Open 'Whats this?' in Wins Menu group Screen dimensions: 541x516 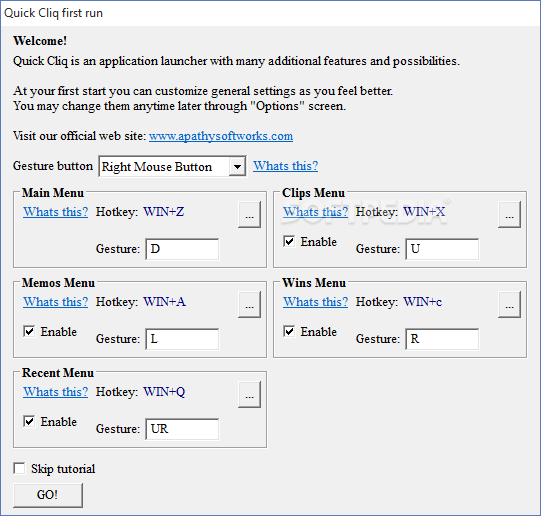pos(316,302)
